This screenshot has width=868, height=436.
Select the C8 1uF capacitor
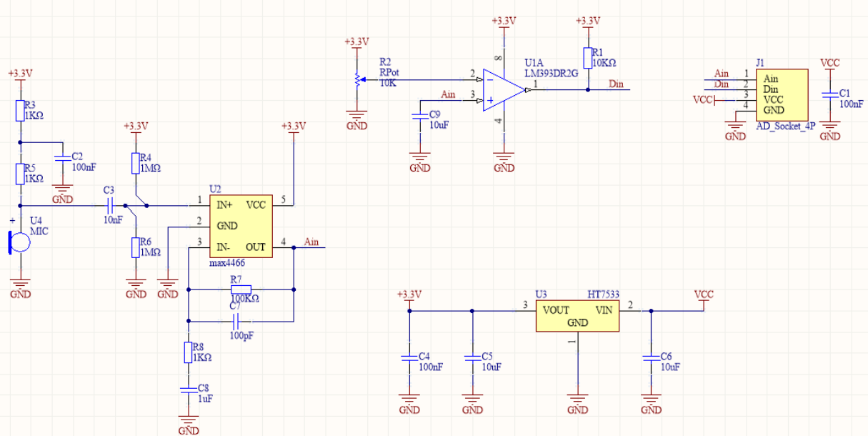188,390
